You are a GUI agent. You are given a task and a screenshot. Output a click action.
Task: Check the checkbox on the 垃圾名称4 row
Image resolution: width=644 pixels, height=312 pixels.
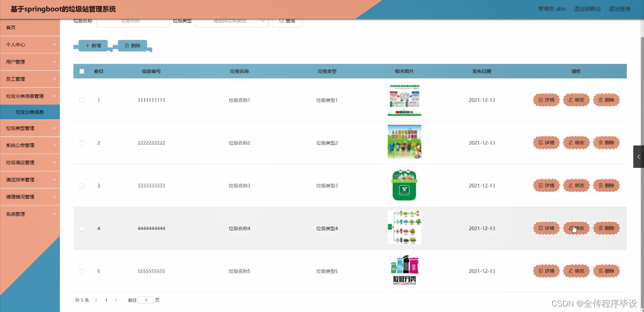(x=82, y=228)
